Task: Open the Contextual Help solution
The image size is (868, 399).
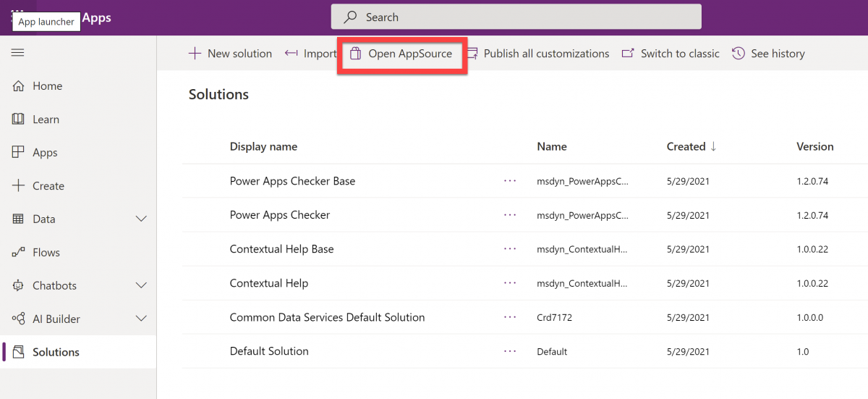Action: click(269, 283)
